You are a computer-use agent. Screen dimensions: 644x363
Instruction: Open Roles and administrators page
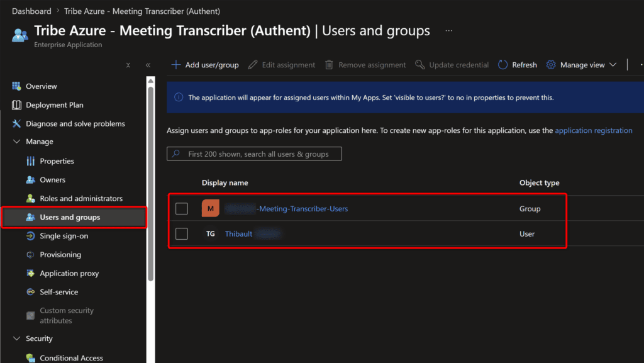(81, 198)
